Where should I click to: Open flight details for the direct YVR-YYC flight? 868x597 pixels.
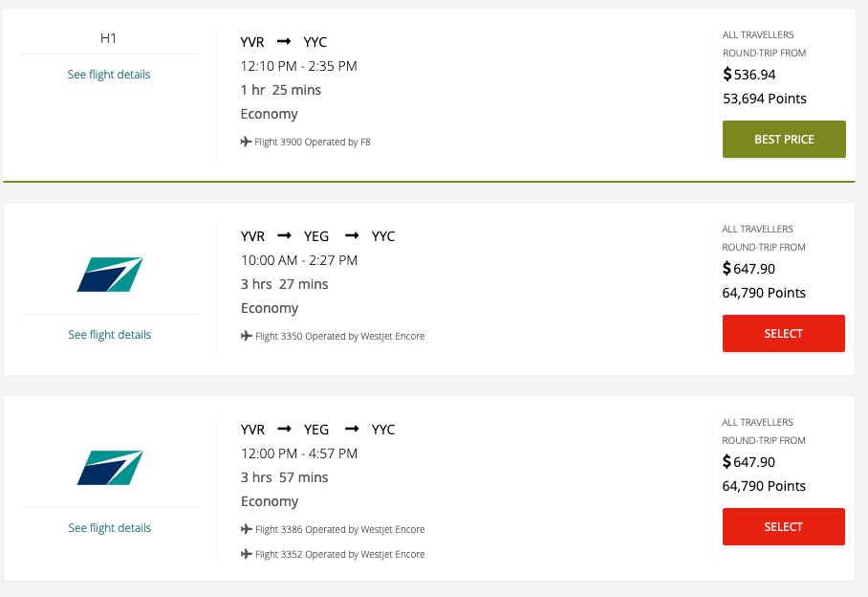pos(108,74)
